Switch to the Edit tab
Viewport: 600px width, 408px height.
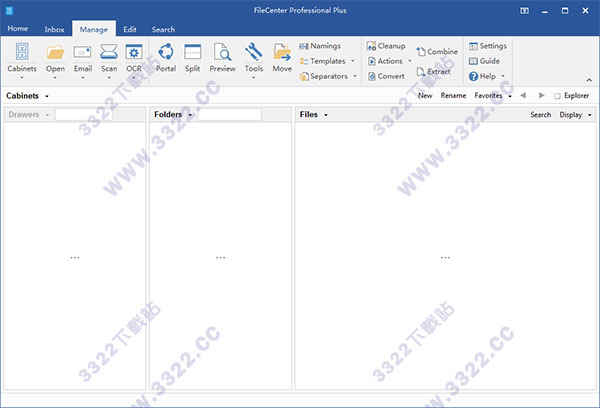click(130, 29)
